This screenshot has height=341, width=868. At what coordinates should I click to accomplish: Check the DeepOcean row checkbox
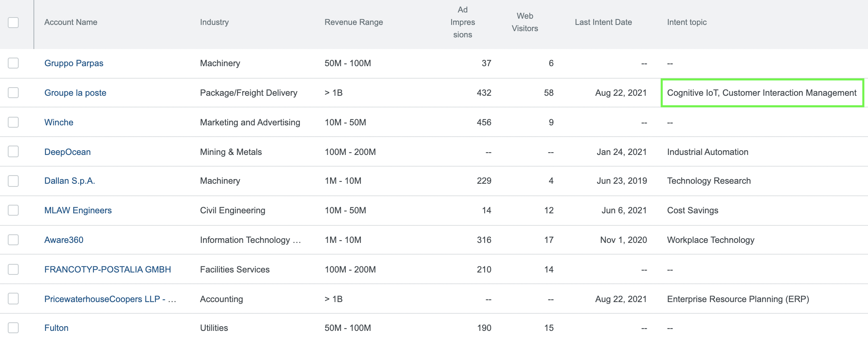(13, 152)
